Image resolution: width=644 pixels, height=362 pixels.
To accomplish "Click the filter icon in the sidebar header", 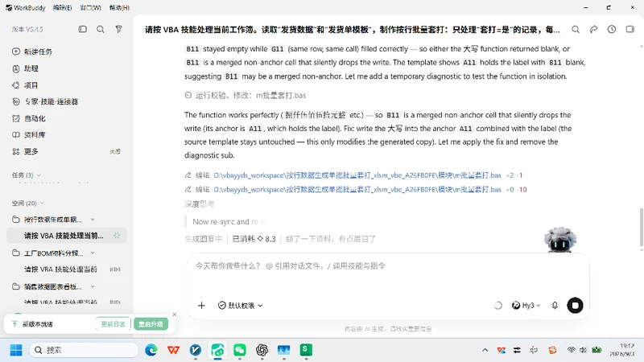I will click(118, 29).
